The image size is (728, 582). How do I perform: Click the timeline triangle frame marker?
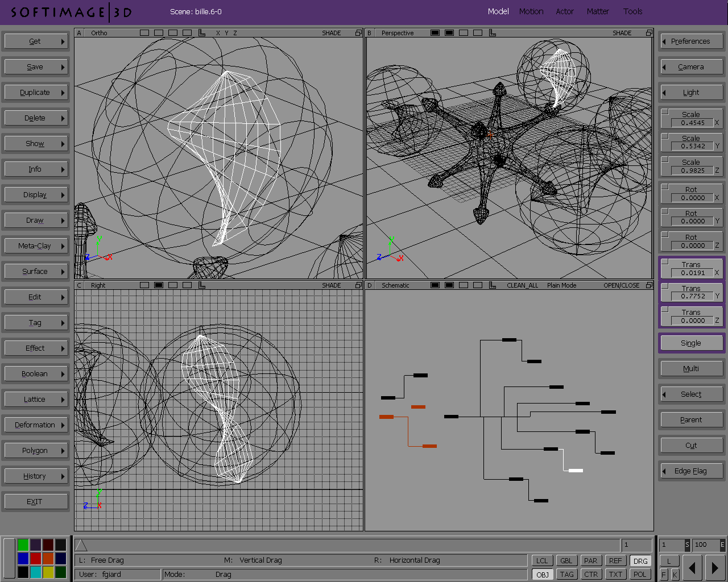[x=81, y=546]
